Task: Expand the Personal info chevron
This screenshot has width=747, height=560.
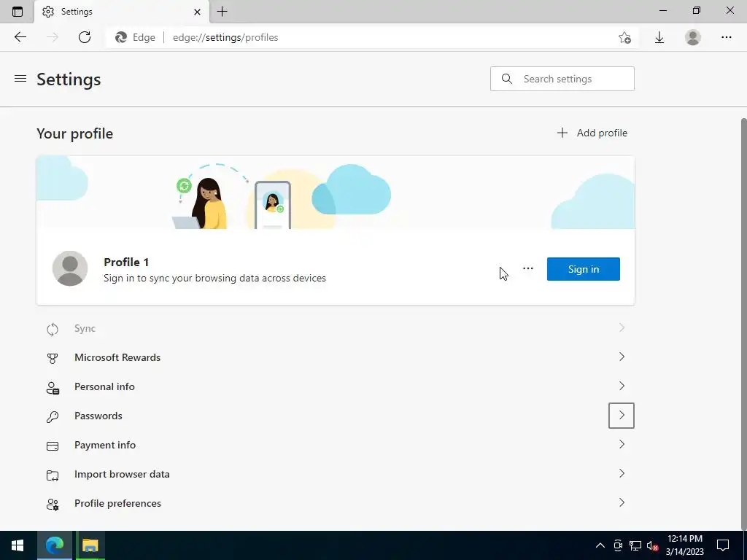Action: point(622,386)
